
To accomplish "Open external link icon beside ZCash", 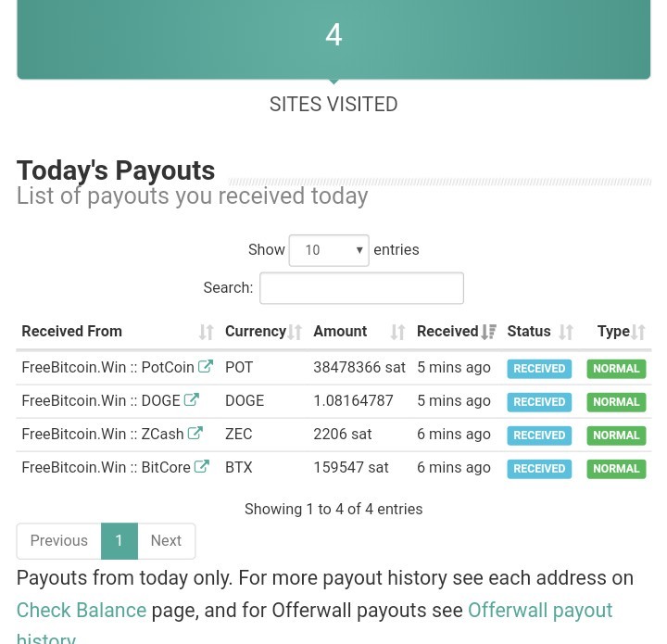I will [195, 433].
